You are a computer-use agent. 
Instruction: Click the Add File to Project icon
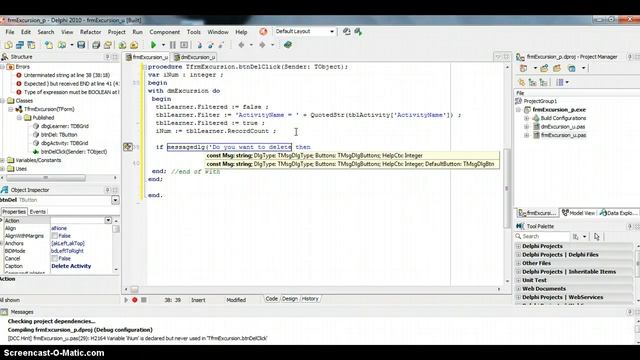click(122, 45)
